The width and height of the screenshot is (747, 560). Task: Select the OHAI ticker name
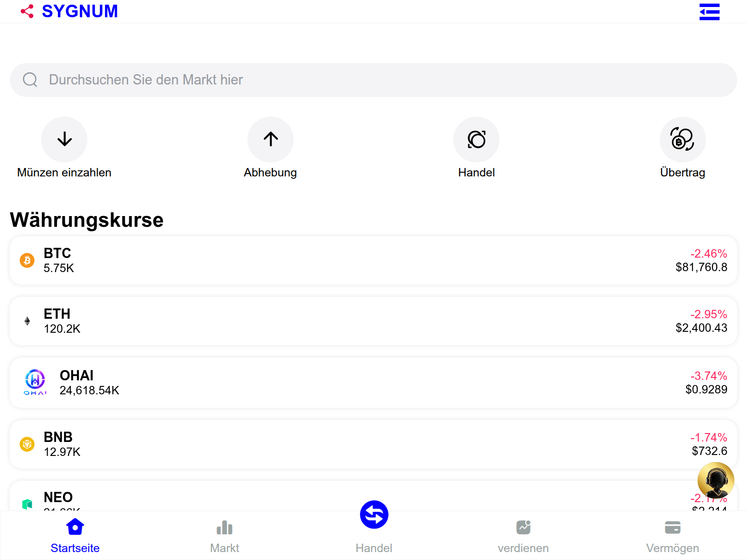(x=77, y=376)
